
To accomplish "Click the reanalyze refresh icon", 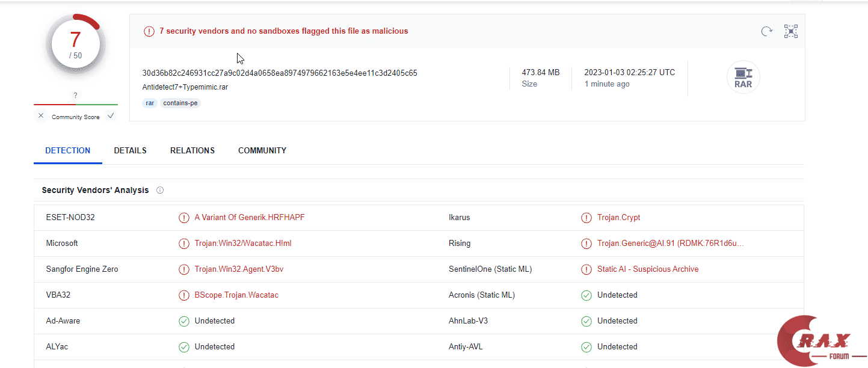I will [x=766, y=31].
